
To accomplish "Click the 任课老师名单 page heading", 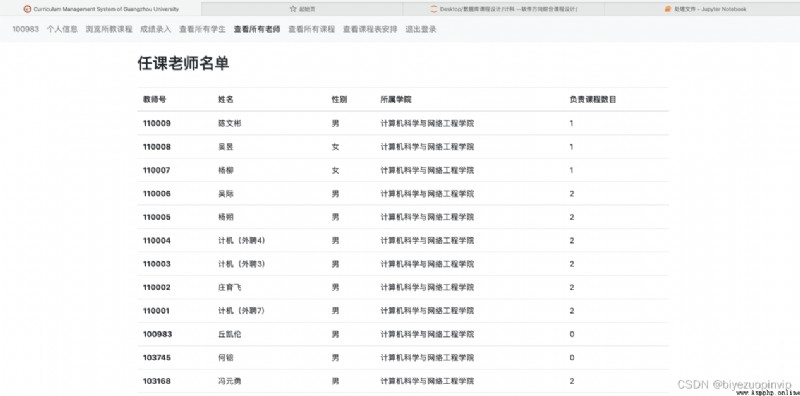I will 183,63.
